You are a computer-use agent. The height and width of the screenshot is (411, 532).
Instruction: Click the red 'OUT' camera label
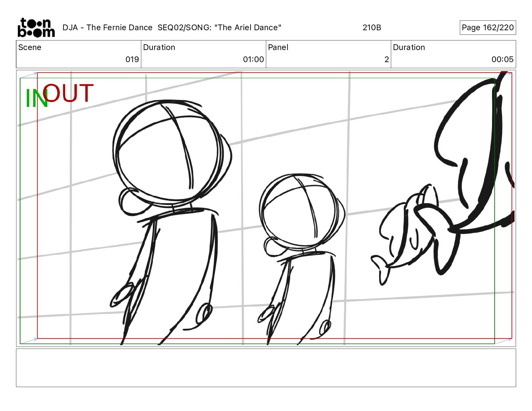point(68,93)
